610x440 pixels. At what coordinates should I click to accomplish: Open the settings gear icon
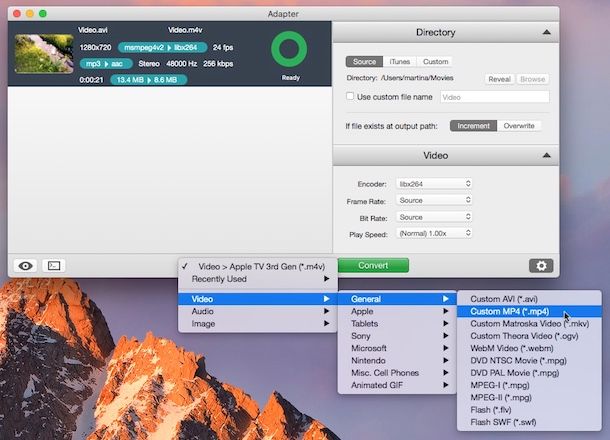tap(541, 265)
